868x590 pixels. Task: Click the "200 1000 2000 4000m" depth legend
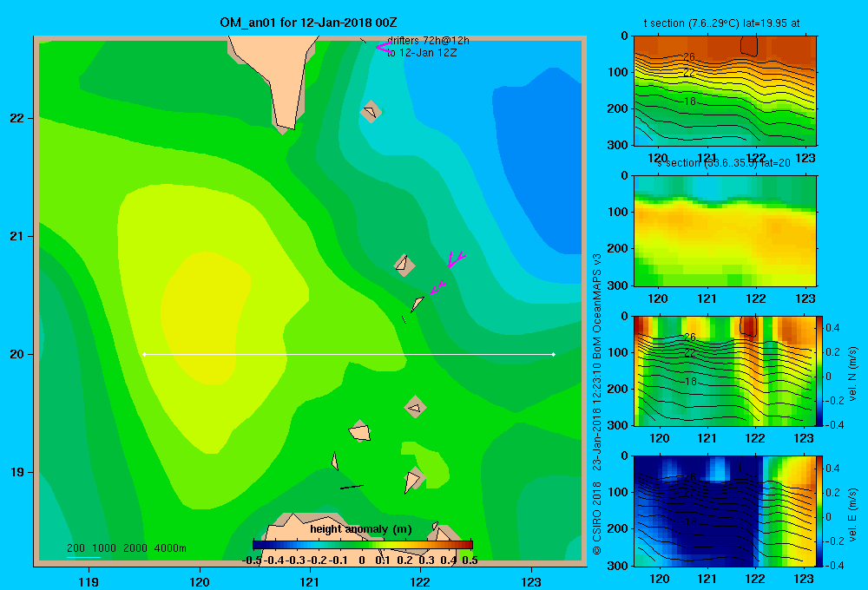click(127, 548)
